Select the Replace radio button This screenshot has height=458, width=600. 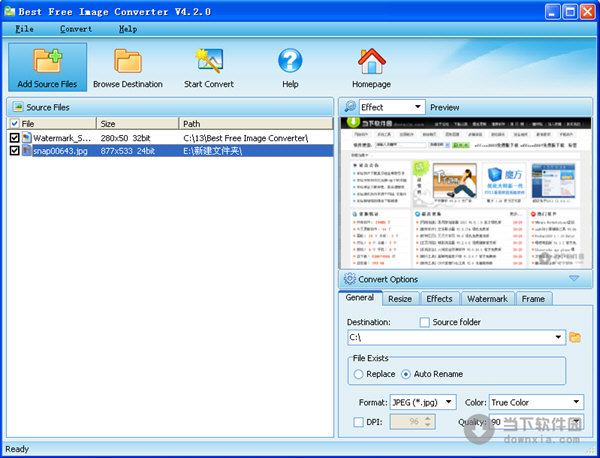tap(358, 374)
